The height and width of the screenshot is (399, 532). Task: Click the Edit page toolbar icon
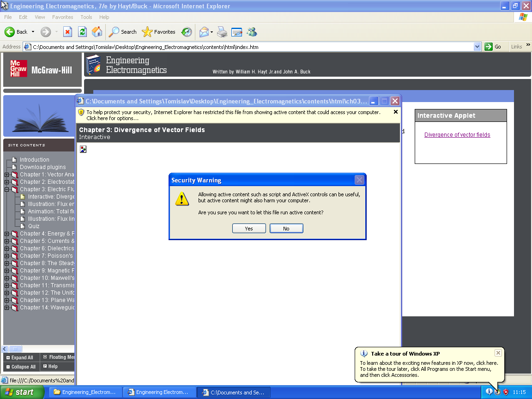tap(237, 32)
